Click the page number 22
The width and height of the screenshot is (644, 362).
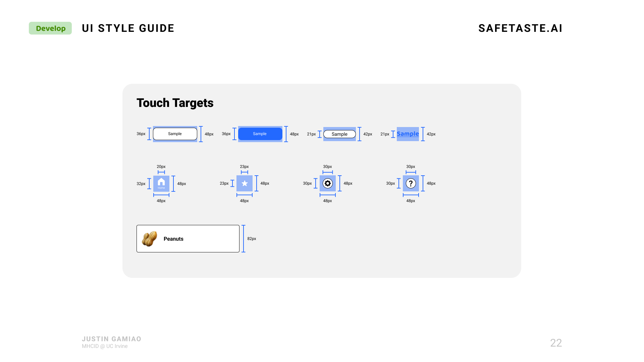556,343
